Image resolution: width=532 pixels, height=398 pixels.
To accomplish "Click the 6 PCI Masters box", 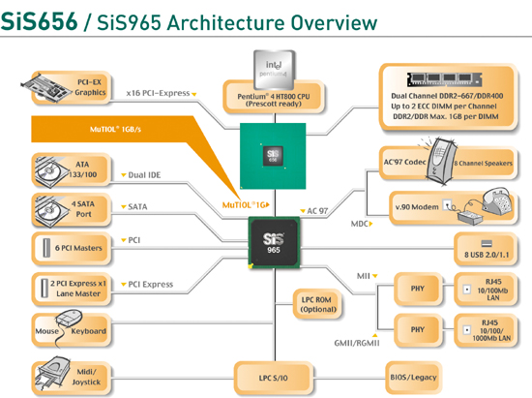I will pos(72,248).
